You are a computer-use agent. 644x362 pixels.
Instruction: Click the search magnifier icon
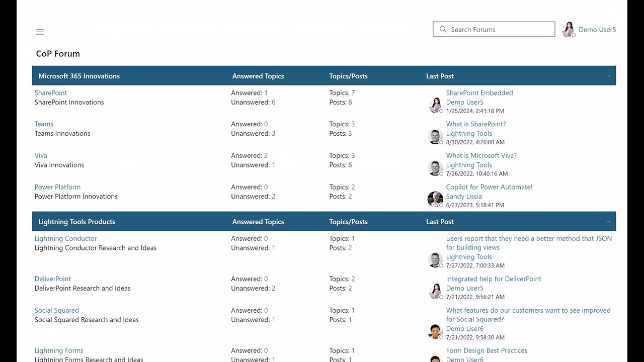443,29
